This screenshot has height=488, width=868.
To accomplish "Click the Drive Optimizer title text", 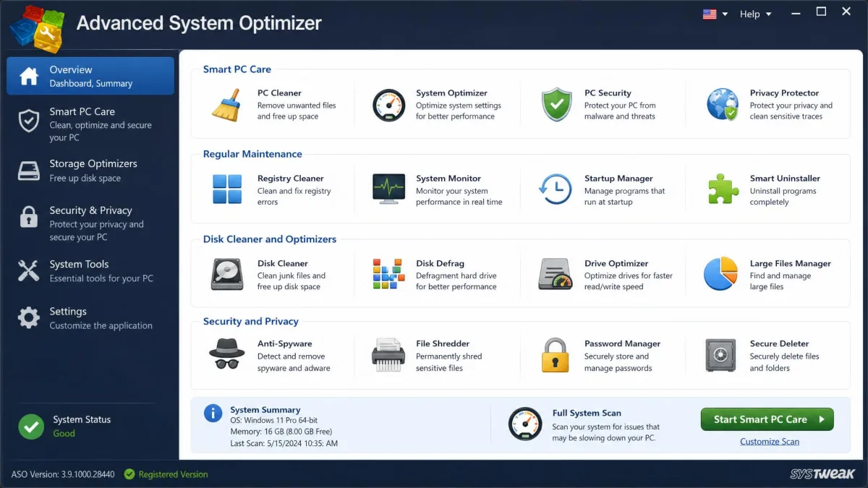I will (x=616, y=263).
